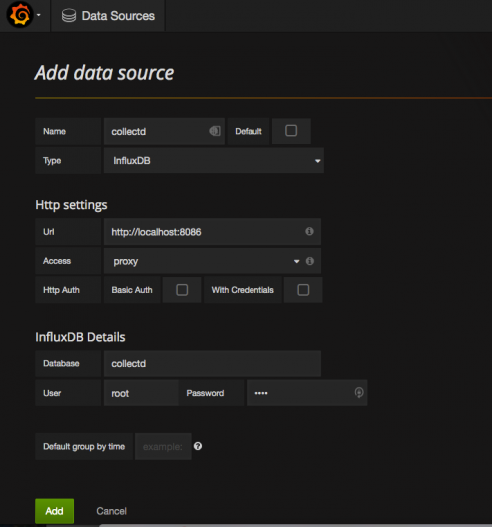Toggle the Basic Auth checkbox
Viewport: 492px width, 527px height.
click(x=182, y=290)
